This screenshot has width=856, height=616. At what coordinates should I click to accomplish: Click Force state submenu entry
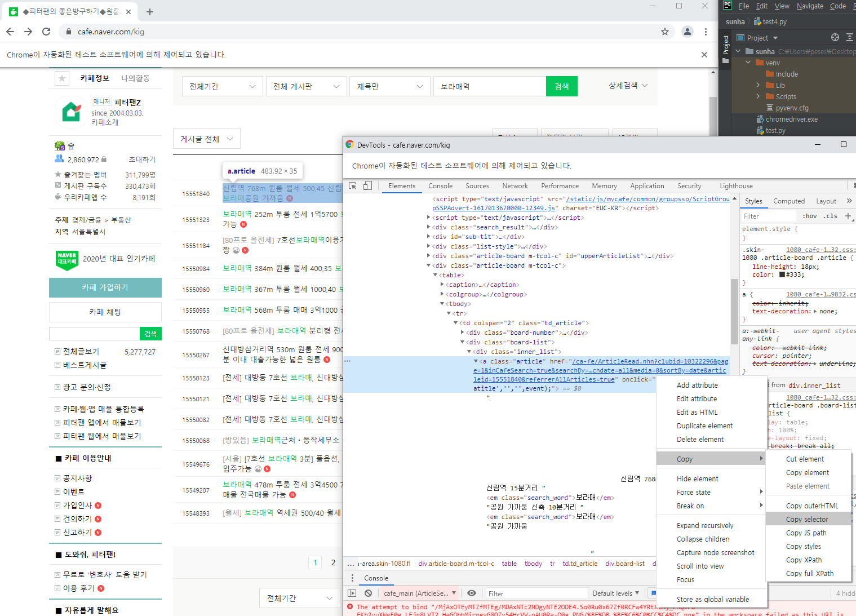[x=710, y=493]
